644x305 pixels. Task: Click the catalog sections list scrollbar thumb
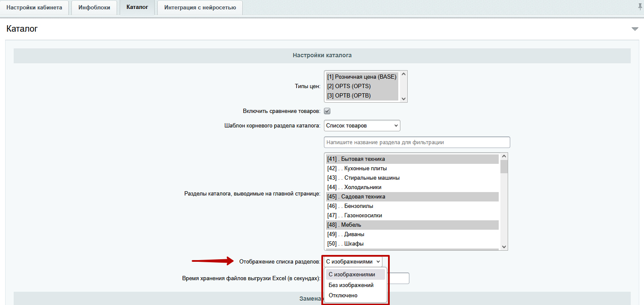click(x=504, y=167)
